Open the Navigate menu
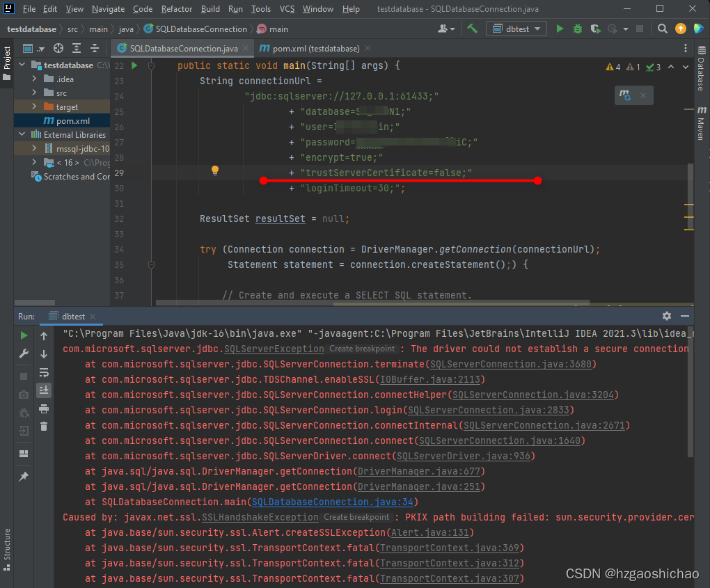The image size is (710, 588). (108, 9)
